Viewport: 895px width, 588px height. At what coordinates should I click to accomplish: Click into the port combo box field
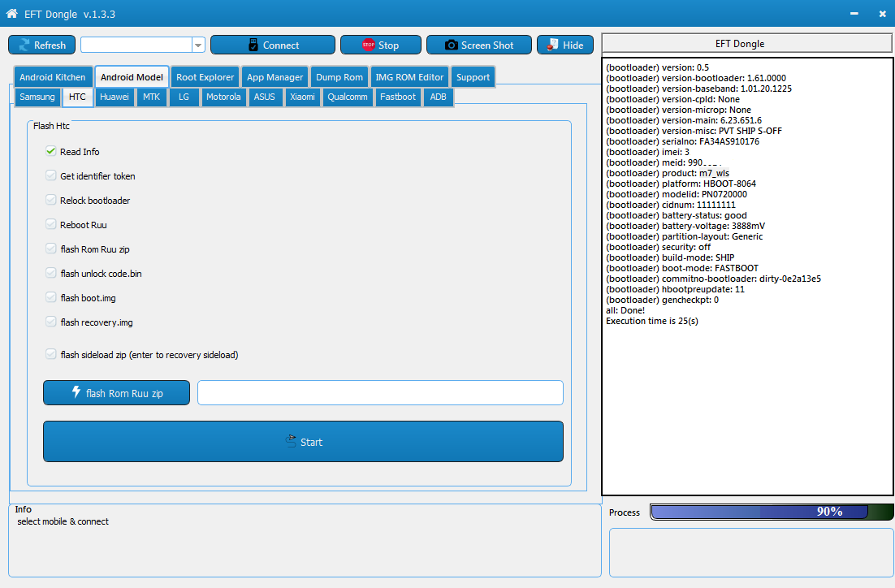coord(136,45)
